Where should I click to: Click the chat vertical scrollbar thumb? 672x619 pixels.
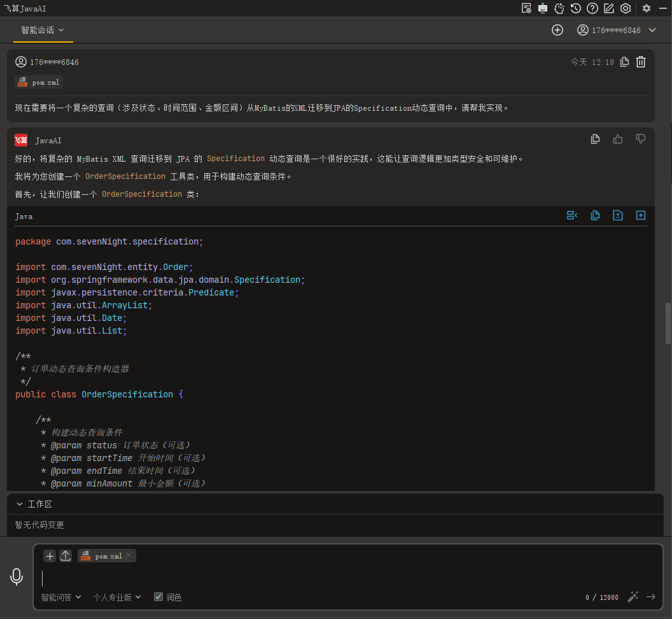coord(668,324)
